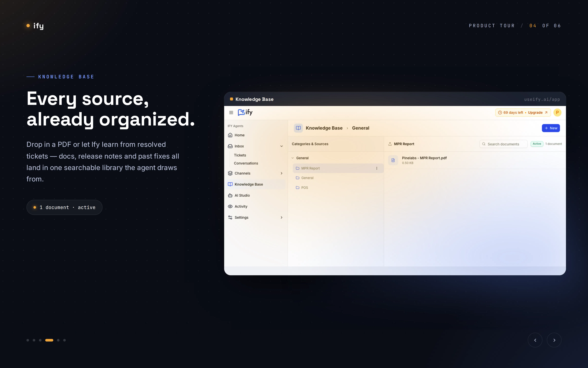Open the three-dot menu on MPR Report folder
The width and height of the screenshot is (588, 368).
point(377,168)
